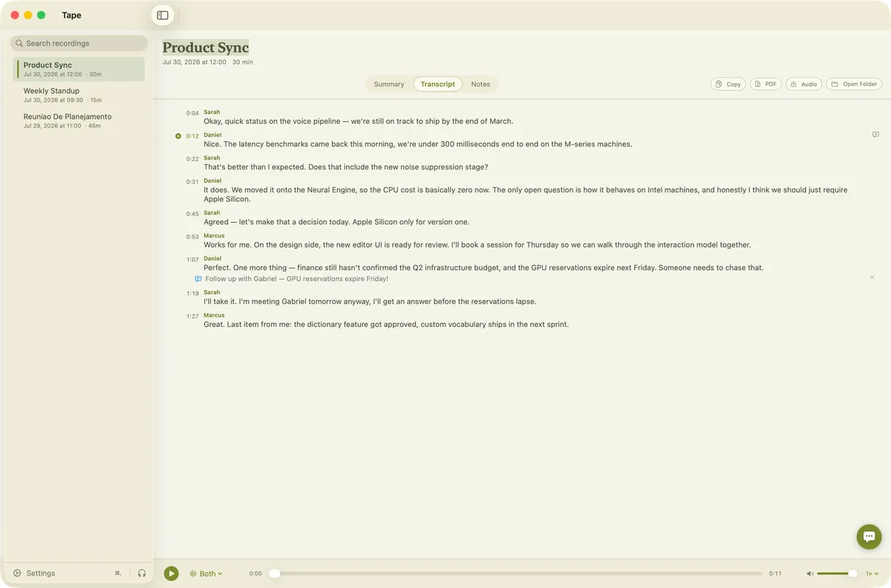Viewport: 891px width, 588px height.
Task: Jump to timestamp 1:19
Action: click(x=192, y=293)
